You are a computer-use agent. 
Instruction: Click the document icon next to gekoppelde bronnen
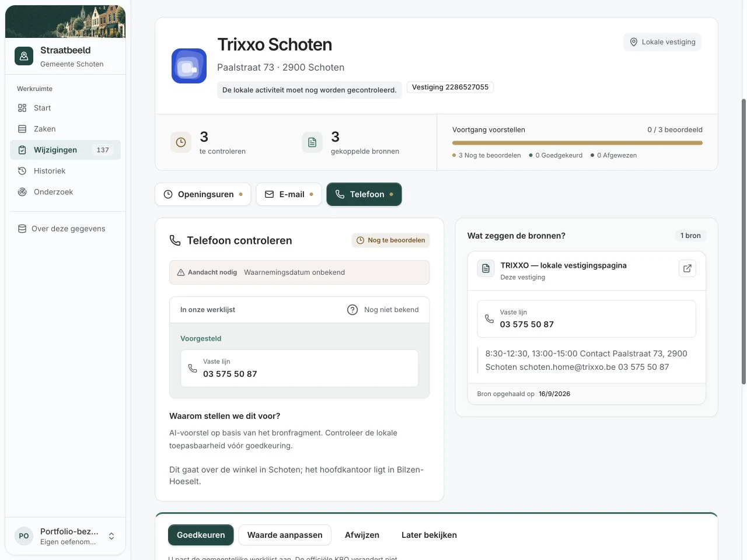click(x=312, y=142)
